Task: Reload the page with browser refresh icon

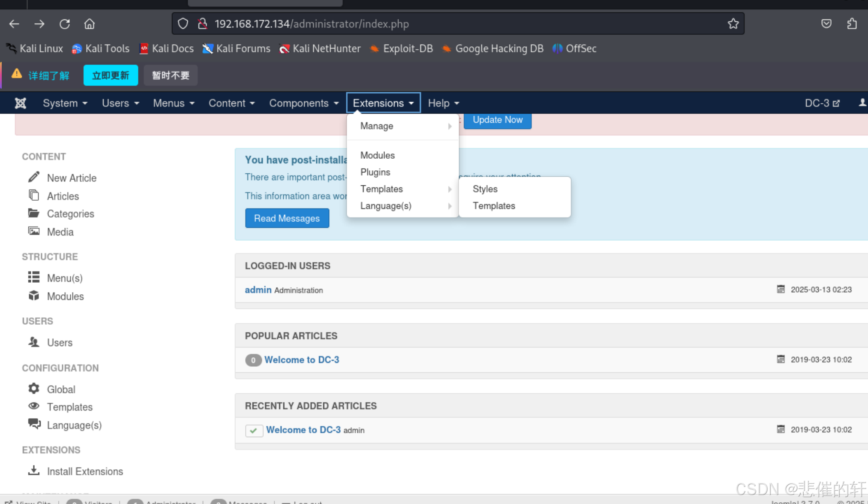Action: point(65,24)
